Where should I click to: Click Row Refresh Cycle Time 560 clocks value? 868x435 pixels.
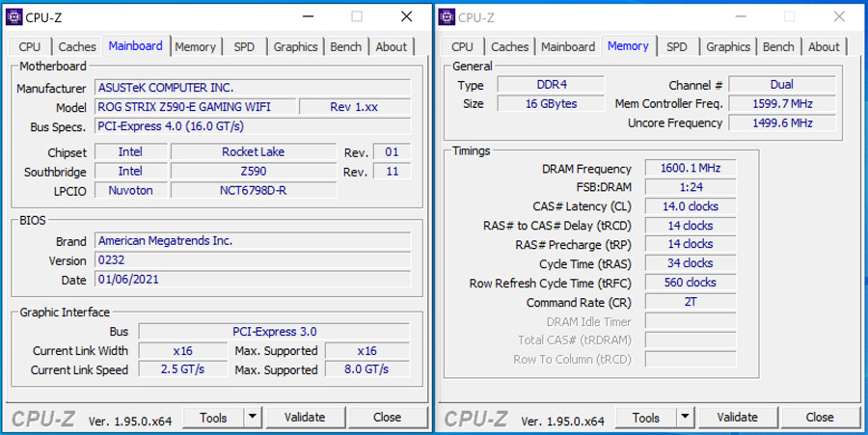pos(691,283)
